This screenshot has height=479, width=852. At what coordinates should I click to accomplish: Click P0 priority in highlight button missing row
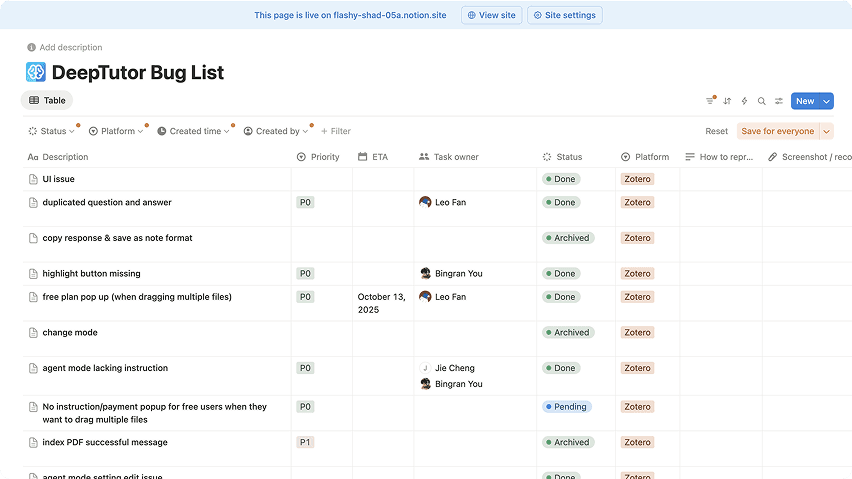(305, 273)
